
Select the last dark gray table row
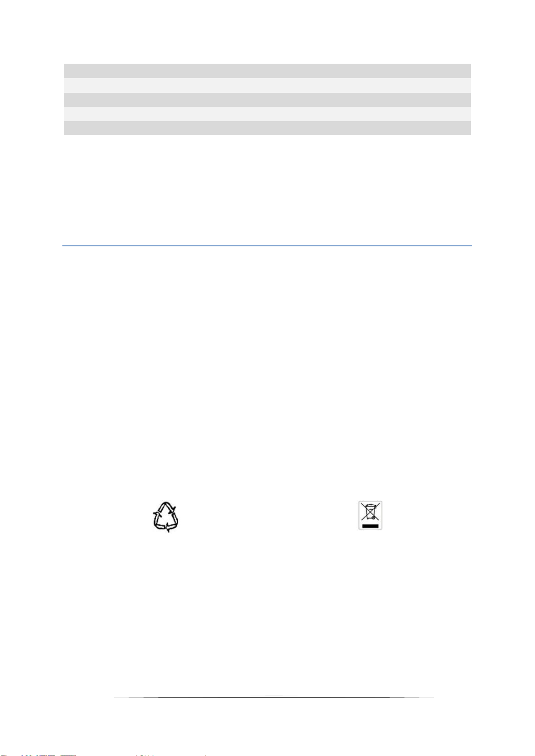tap(267, 128)
